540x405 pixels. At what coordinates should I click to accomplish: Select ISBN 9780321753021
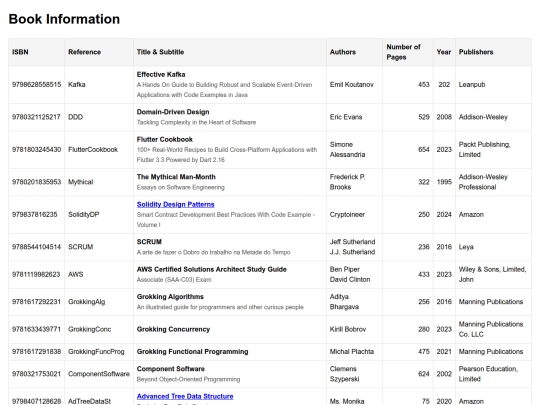(37, 374)
